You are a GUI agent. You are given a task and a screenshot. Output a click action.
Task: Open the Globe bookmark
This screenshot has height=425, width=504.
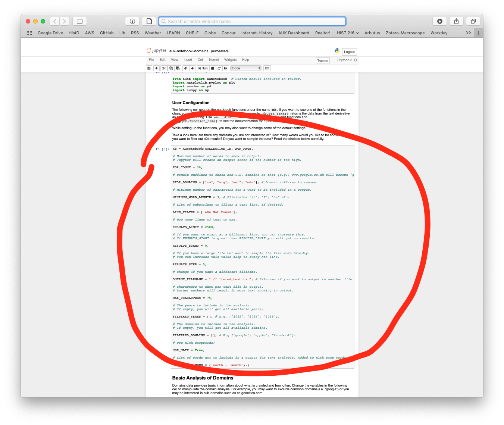point(210,33)
